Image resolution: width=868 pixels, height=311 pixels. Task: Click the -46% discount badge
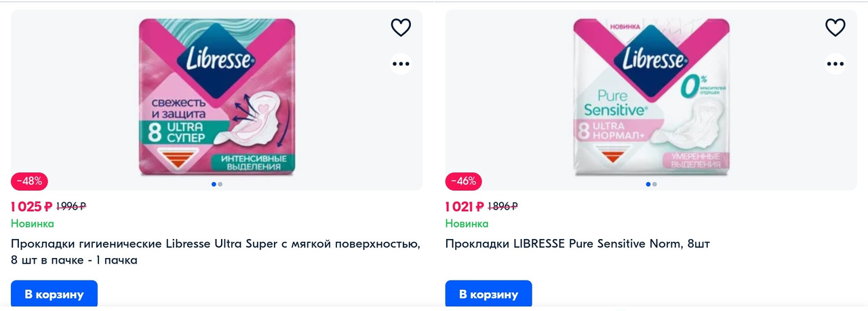pyautogui.click(x=464, y=181)
